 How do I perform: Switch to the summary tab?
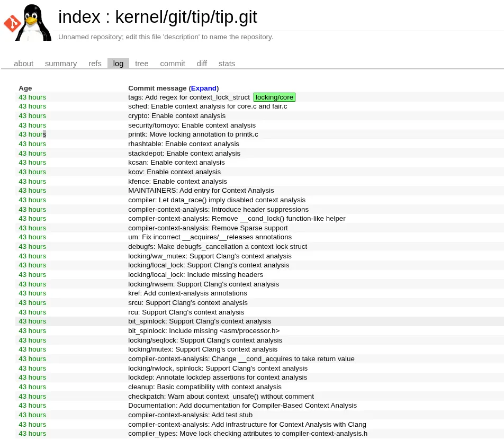60,63
